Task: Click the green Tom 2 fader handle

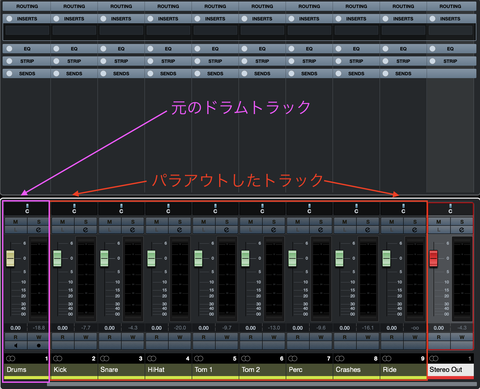Action: coord(245,258)
